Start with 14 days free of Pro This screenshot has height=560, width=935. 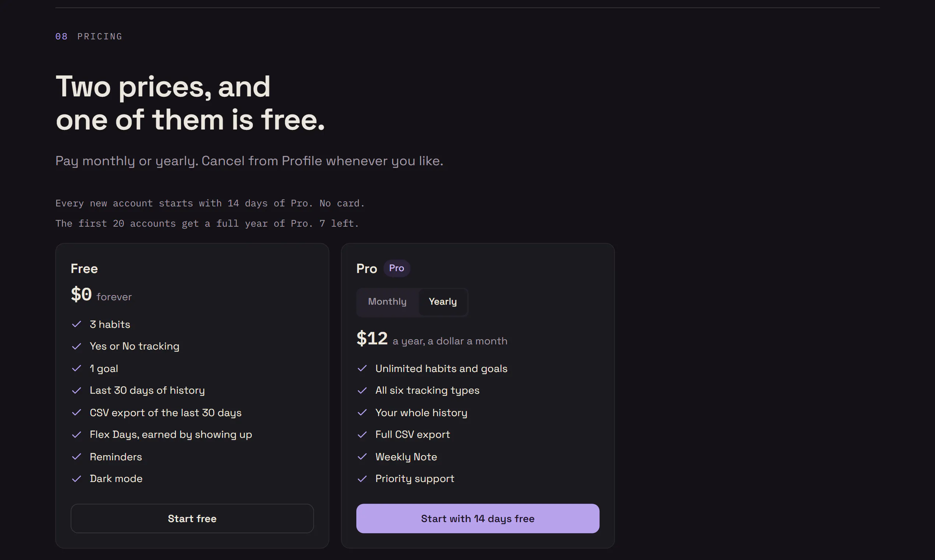coord(478,518)
